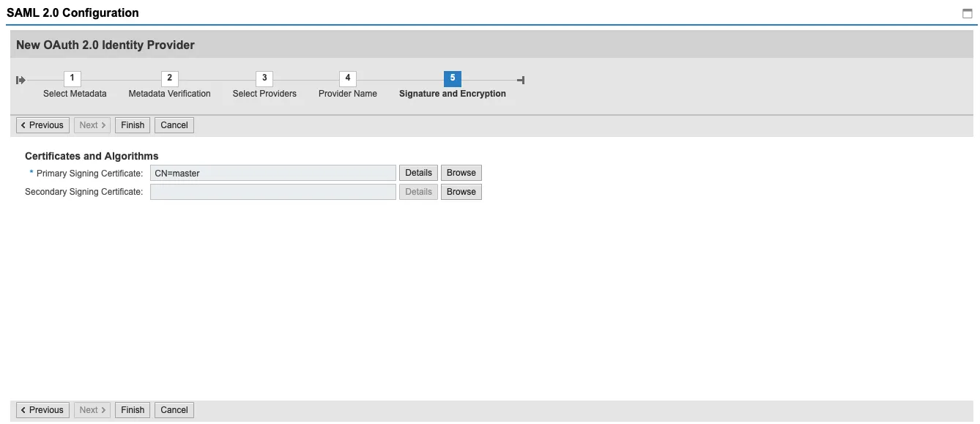Viewport: 980px width, 424px height.
Task: Maximize the SAML 2.0 Configuration panel icon
Action: pos(967,13)
